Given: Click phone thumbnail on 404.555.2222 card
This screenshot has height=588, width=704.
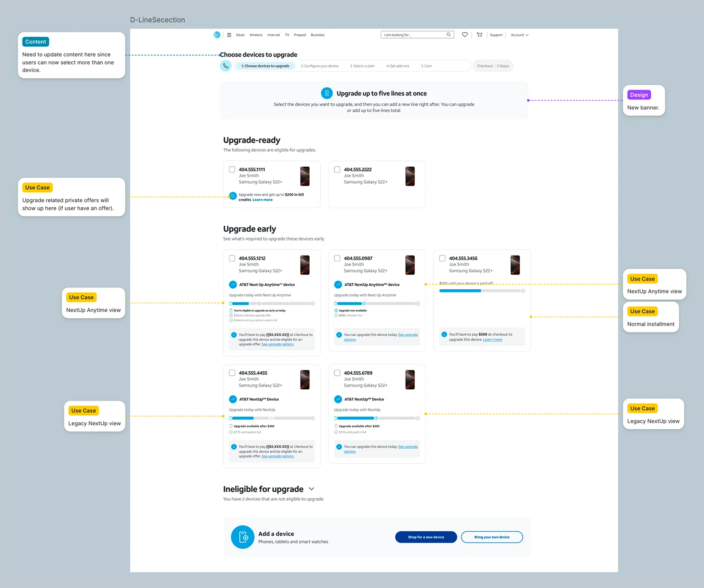Looking at the screenshot, I should point(410,176).
